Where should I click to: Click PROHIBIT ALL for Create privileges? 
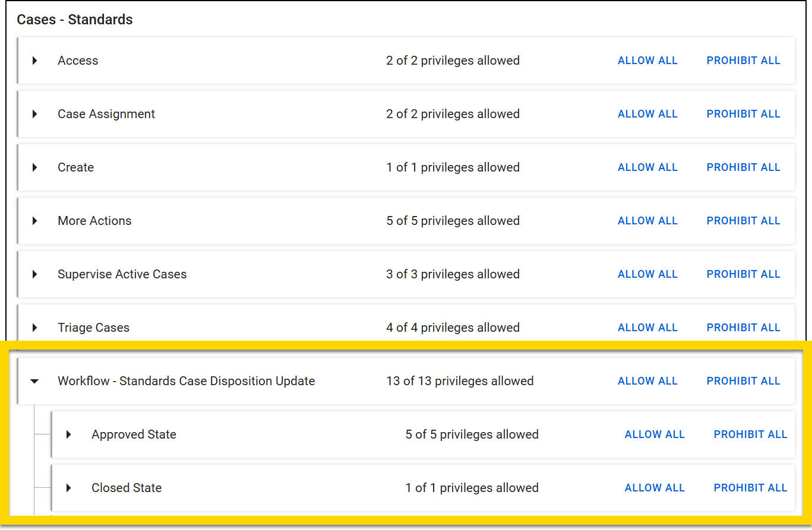(743, 167)
